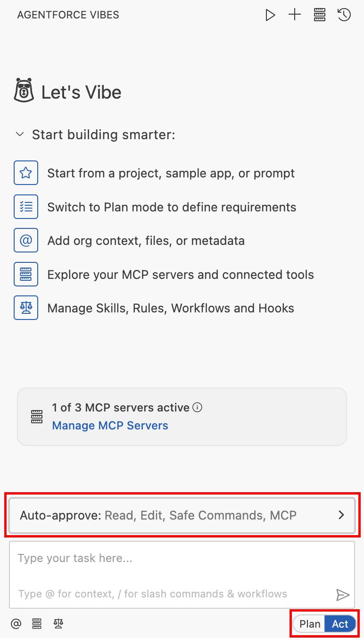Click the Let's Vibe heading
The width and height of the screenshot is (364, 638).
81,92
